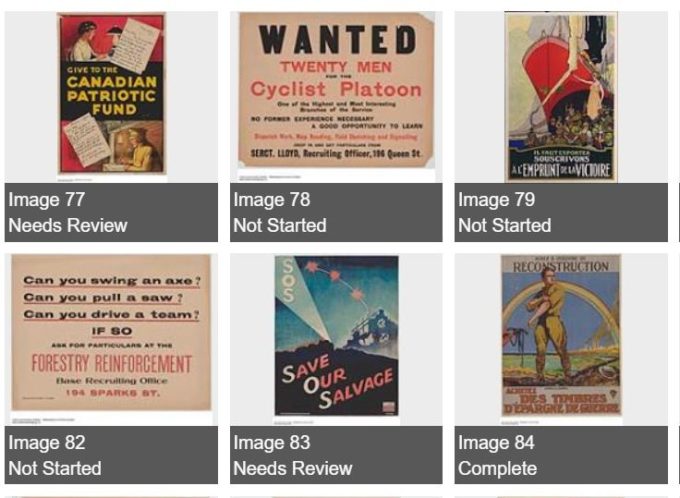
Task: Open the Canadian Patriotic Fund poster thumbnail
Action: pos(111,93)
